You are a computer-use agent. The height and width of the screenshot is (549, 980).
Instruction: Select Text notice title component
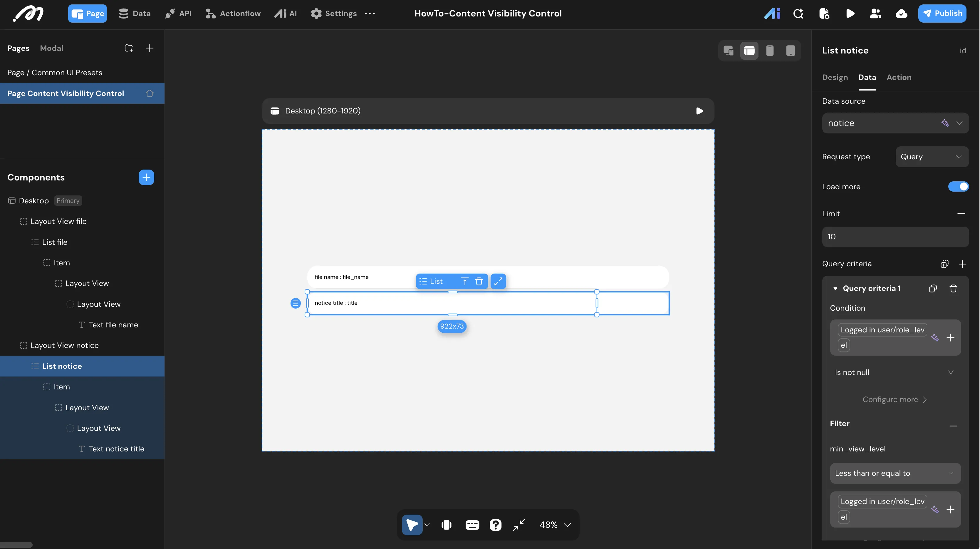[x=82, y=449]
